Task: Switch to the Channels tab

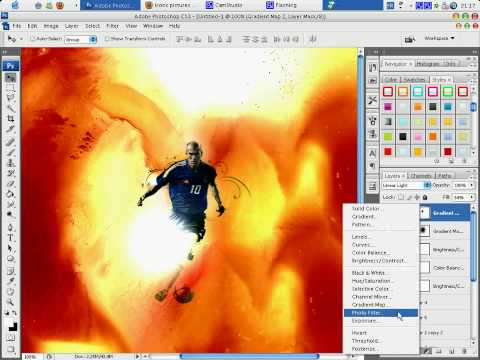Action: [421, 176]
